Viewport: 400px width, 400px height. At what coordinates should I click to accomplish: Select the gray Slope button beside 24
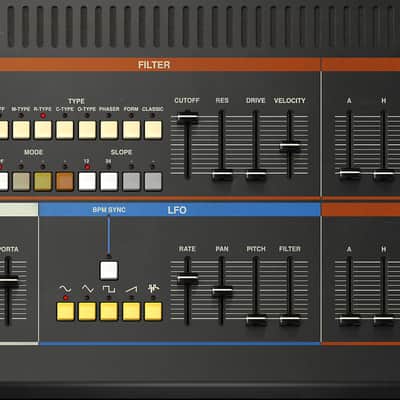(132, 182)
